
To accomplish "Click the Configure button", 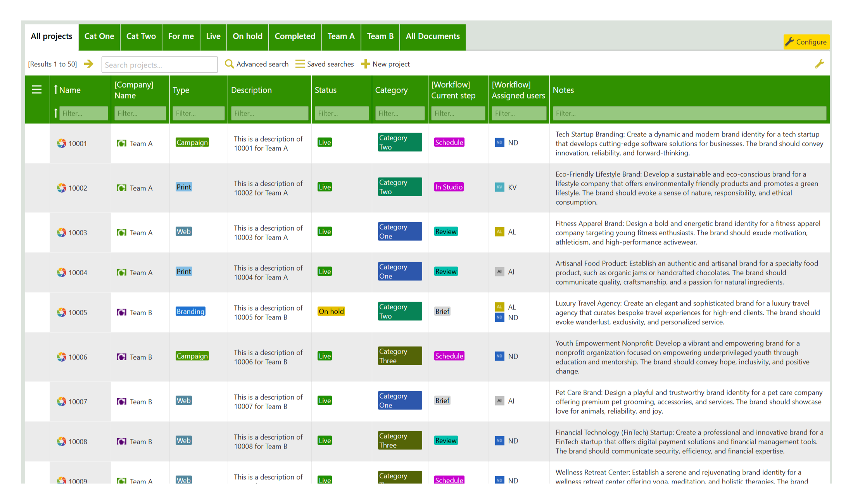I will [806, 42].
